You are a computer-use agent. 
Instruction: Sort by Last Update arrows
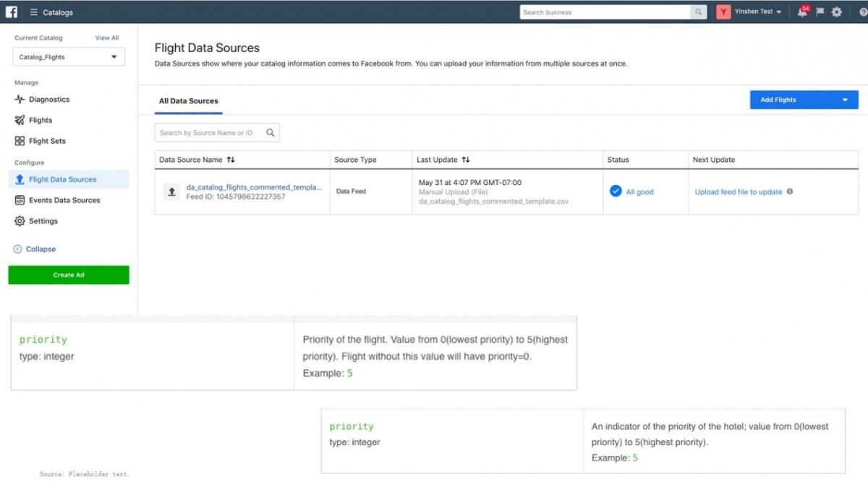click(x=466, y=160)
